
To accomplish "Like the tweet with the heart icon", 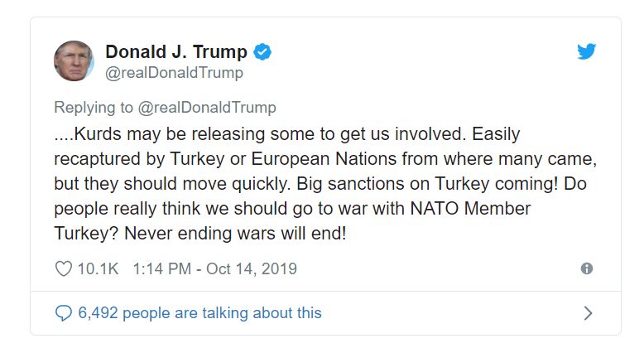I will [x=63, y=268].
